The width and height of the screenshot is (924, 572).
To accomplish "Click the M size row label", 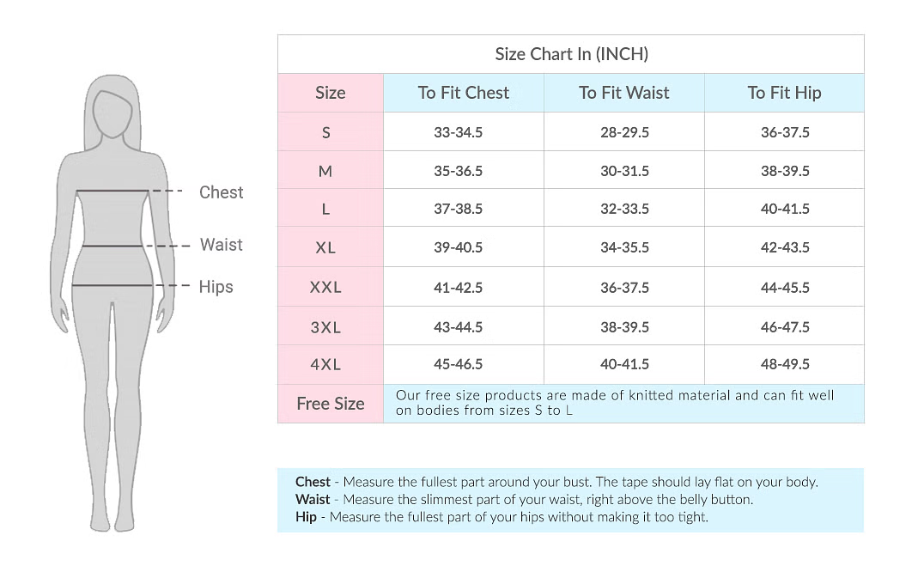I will pyautogui.click(x=325, y=171).
